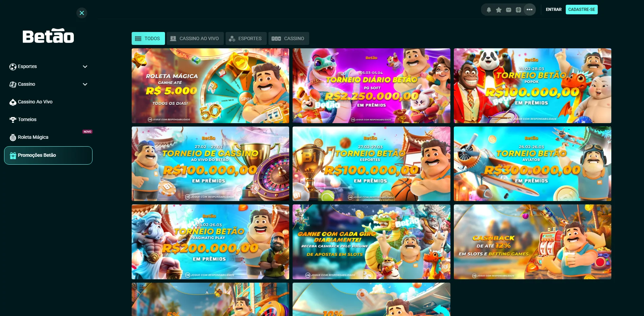Open the Torneio Betão Popok banner

point(532,86)
